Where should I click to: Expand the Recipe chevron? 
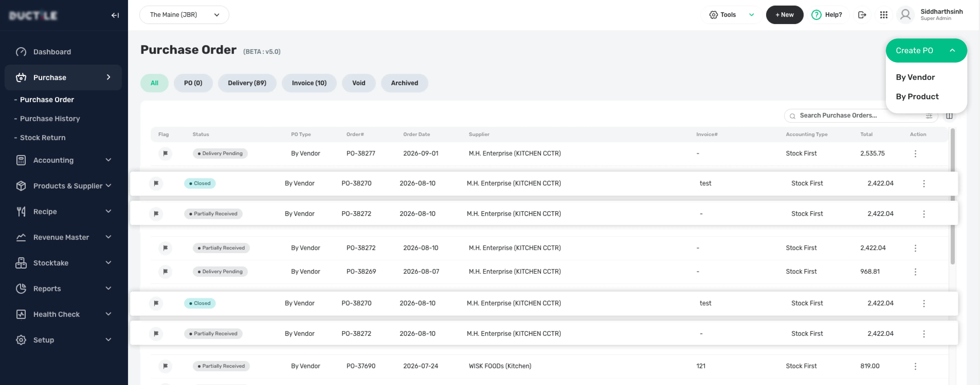[108, 211]
